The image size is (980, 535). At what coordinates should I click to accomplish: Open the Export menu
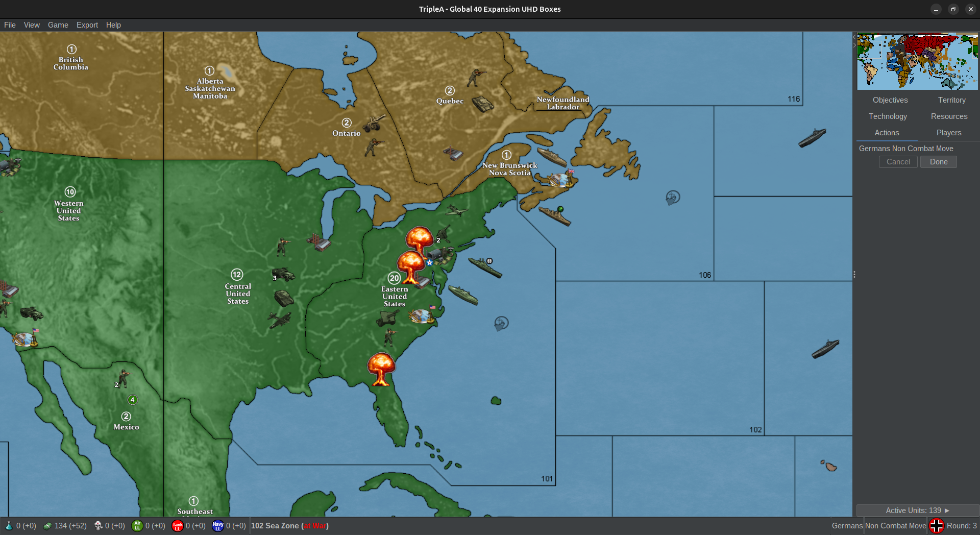(x=87, y=25)
